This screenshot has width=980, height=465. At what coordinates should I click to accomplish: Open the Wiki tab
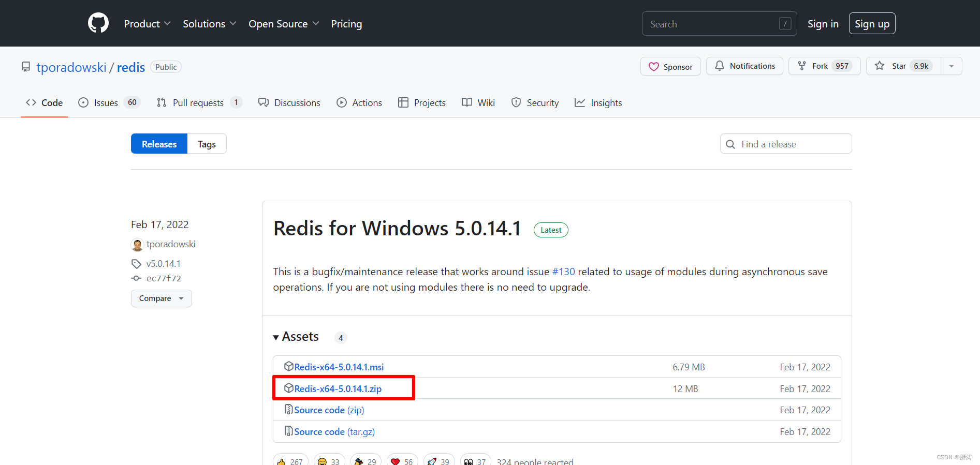coord(478,103)
